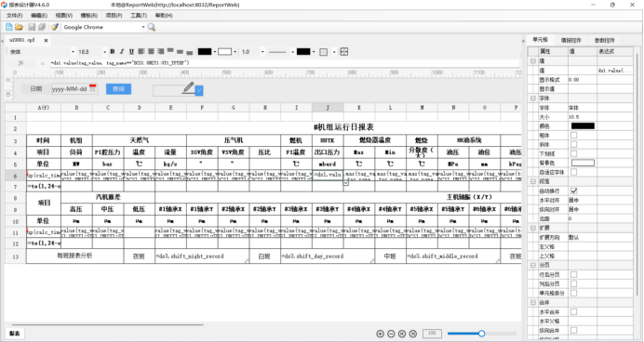Select row 13 header
The image size is (644, 342).
pos(16,256)
